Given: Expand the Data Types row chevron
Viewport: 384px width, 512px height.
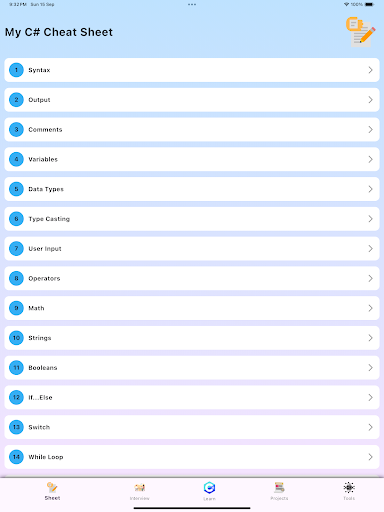Looking at the screenshot, I should (370, 189).
